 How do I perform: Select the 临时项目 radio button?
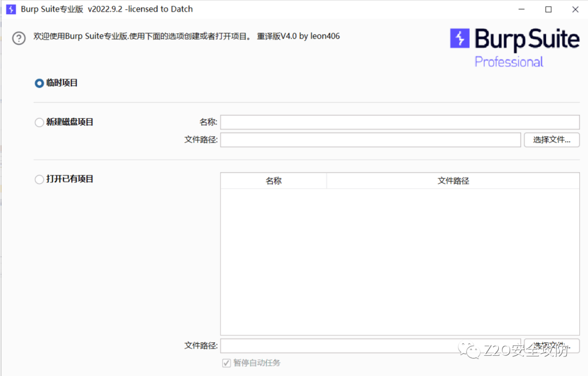pos(39,83)
